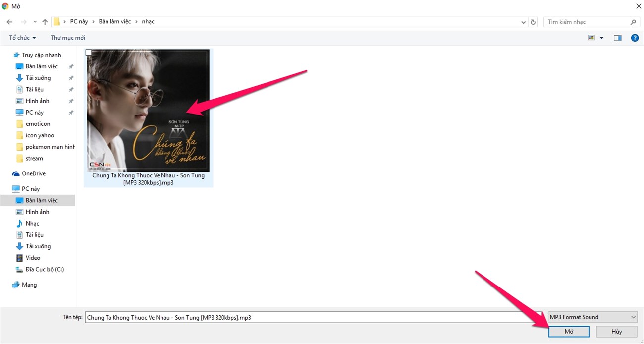Screen dimensions: 644x344
Task: Open Bàn làm việc under Truy cập nhanh
Action: (42, 66)
